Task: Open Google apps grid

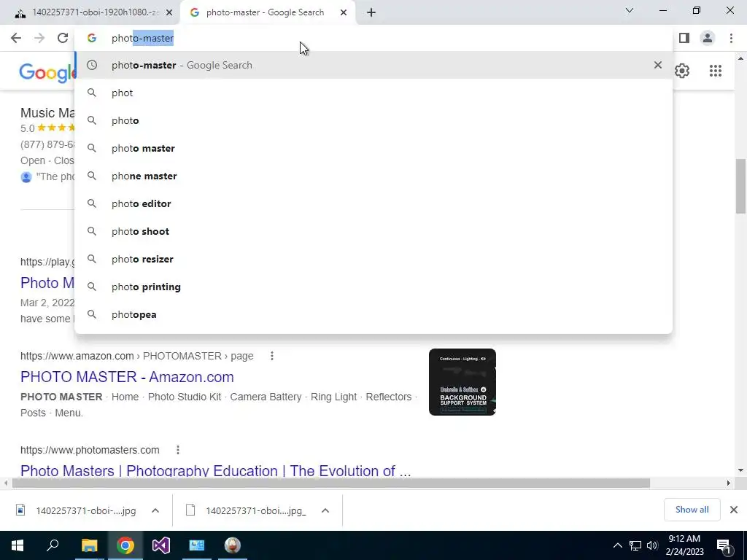Action: click(x=715, y=71)
